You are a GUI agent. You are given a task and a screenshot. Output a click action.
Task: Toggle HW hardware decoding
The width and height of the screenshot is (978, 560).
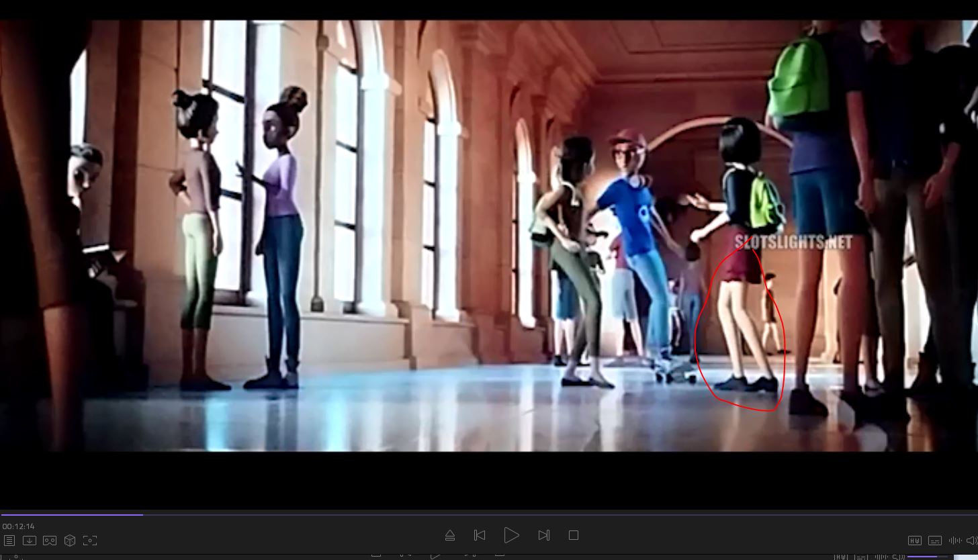[914, 541]
